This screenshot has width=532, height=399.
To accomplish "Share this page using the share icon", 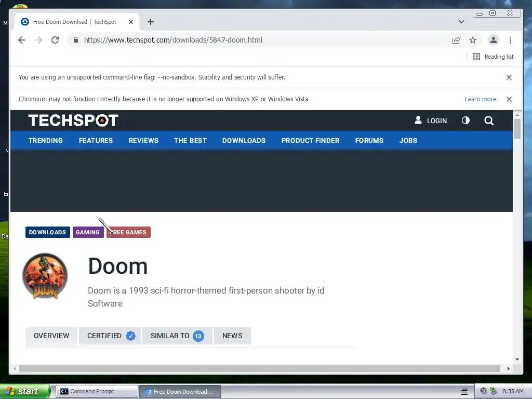I will coord(456,41).
